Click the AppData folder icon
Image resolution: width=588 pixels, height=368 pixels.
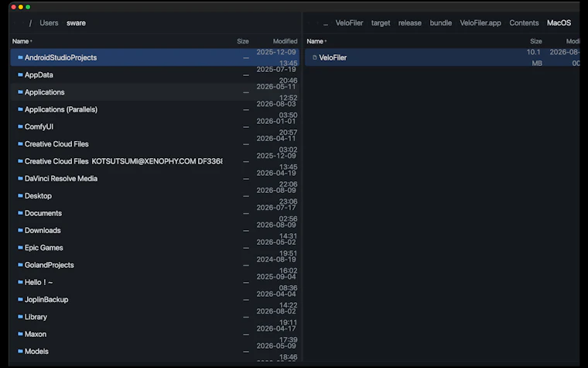point(20,74)
